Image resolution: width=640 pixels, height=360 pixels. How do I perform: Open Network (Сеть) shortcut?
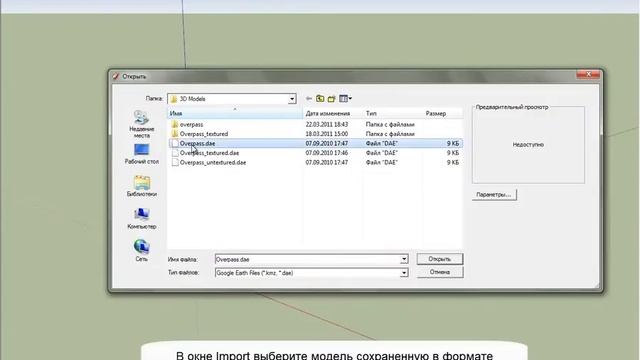142,251
